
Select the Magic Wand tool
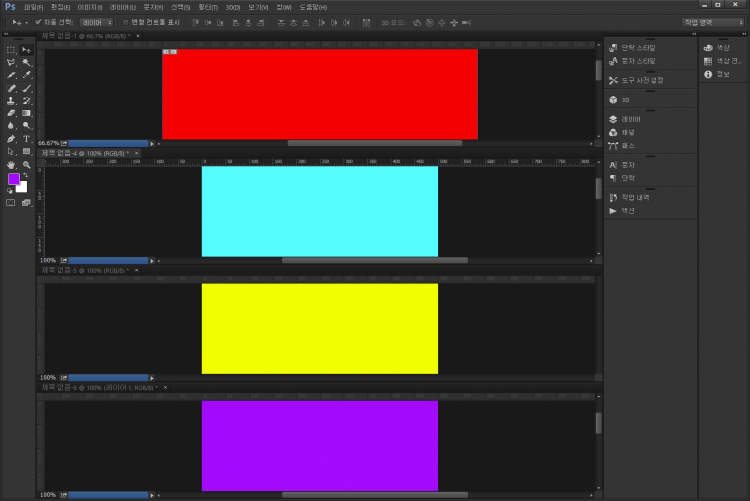click(27, 61)
